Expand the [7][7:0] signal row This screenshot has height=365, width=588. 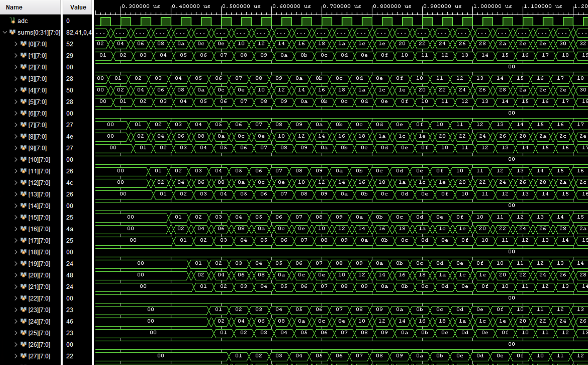pos(16,125)
